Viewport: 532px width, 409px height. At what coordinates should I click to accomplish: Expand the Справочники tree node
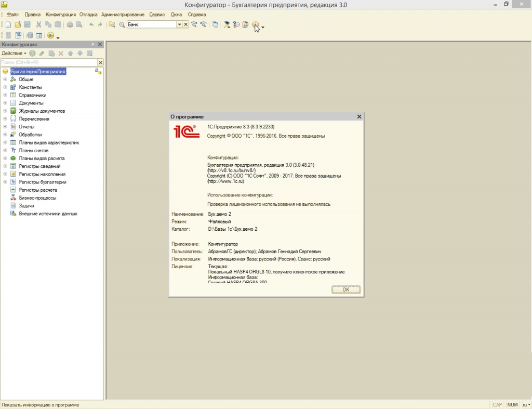(x=5, y=95)
